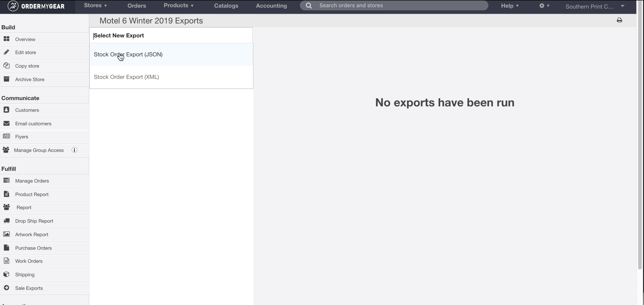Click the Manage Orders list icon
The image size is (644, 305).
(x=6, y=180)
